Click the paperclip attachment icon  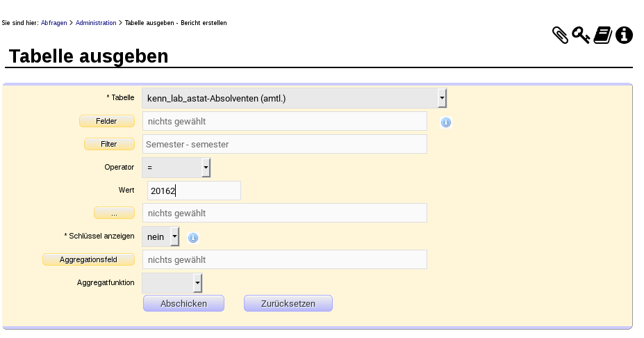[x=560, y=35]
